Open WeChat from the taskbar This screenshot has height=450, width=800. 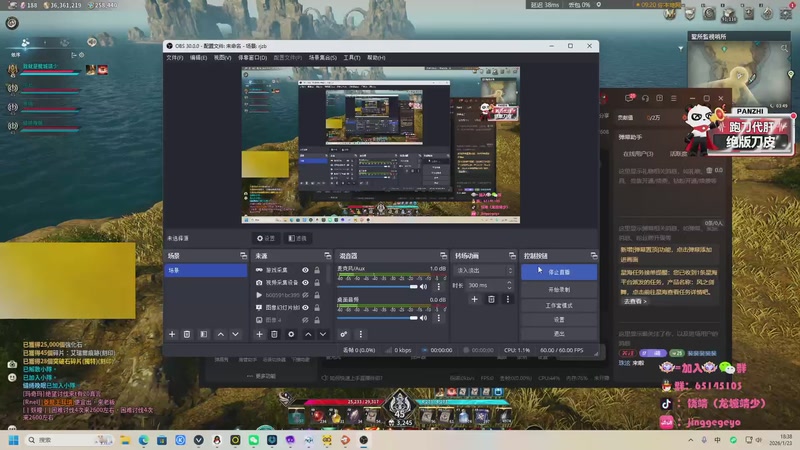click(254, 440)
